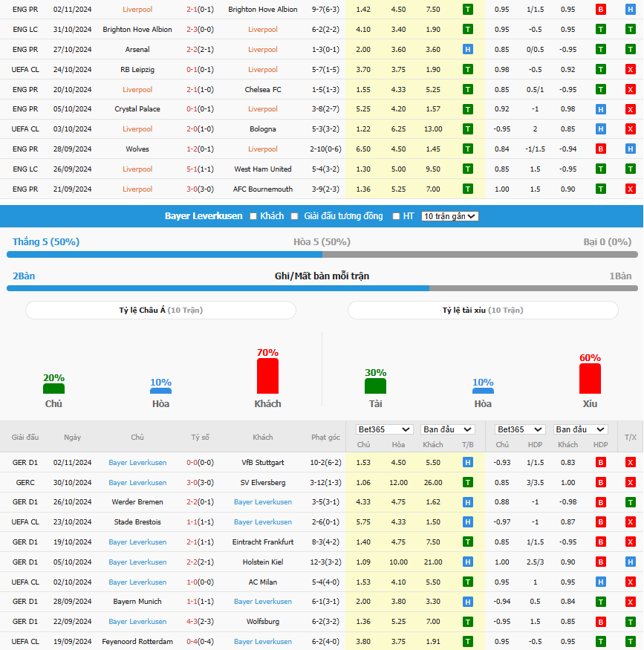This screenshot has width=644, height=650.
Task: Click red X badge in Bayern Munich–Leverkusen row
Action: point(631,602)
